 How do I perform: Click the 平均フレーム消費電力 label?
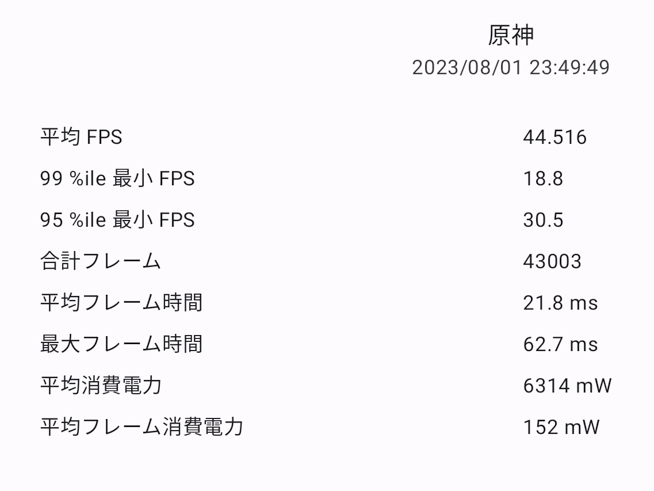(141, 427)
